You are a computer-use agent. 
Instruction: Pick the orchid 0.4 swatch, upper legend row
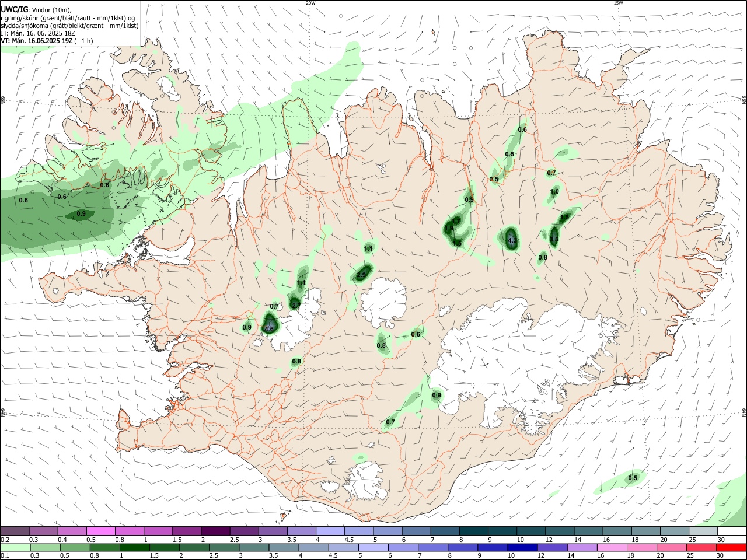pyautogui.click(x=72, y=531)
